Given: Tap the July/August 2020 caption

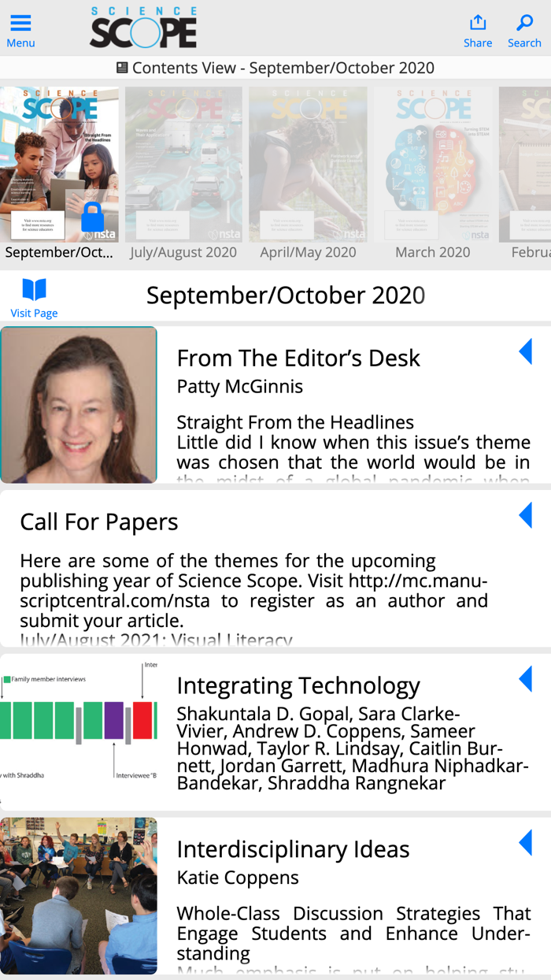Looking at the screenshot, I should pos(183,252).
